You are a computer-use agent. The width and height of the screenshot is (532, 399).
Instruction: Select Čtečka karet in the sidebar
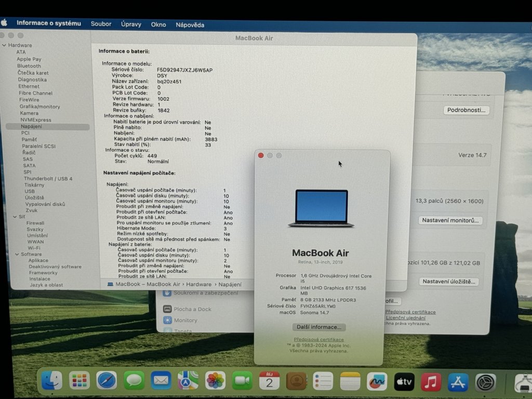click(x=33, y=73)
